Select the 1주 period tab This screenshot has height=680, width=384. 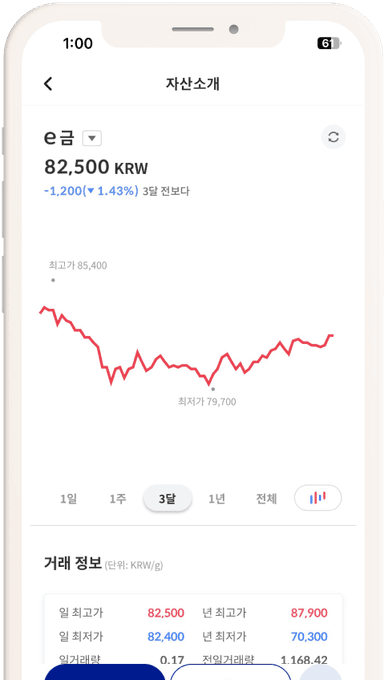pyautogui.click(x=118, y=499)
